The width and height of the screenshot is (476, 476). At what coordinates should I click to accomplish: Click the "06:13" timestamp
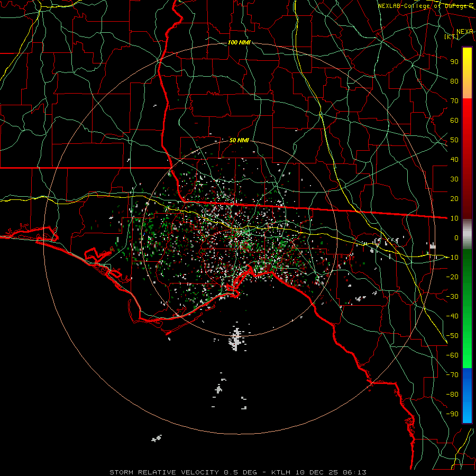[x=354, y=472]
